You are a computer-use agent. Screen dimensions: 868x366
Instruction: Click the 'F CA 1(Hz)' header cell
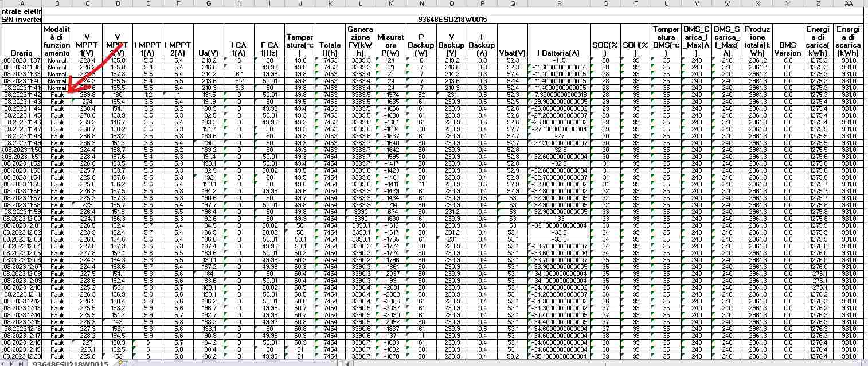click(x=269, y=40)
